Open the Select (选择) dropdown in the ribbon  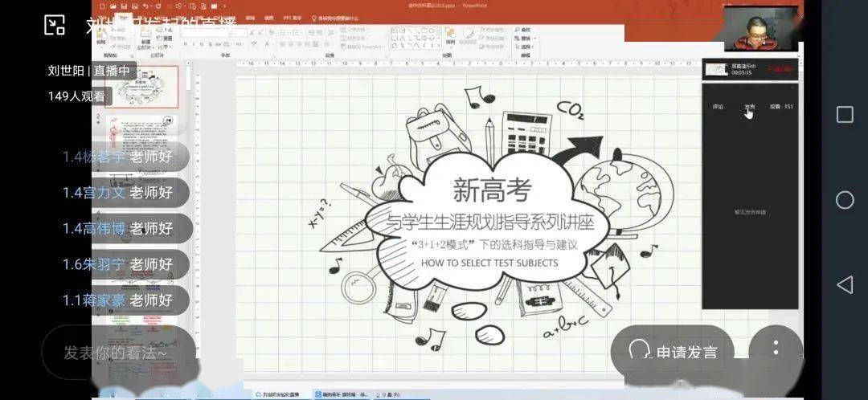tap(525, 47)
